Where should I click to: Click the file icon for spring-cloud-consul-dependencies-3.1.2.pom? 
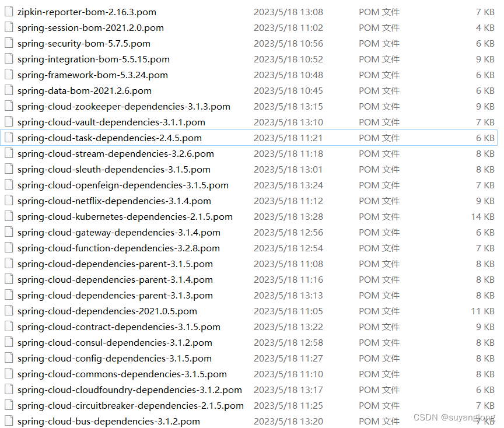(9, 342)
